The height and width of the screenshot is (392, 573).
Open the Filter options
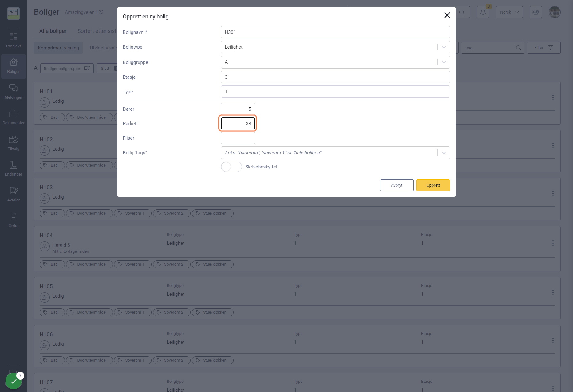click(x=543, y=48)
